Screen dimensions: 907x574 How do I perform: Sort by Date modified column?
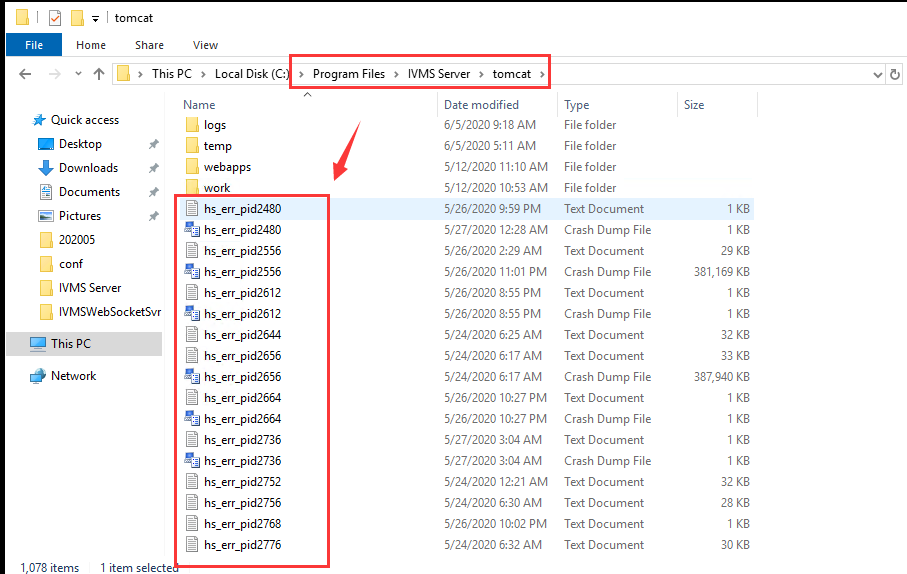tap(481, 105)
